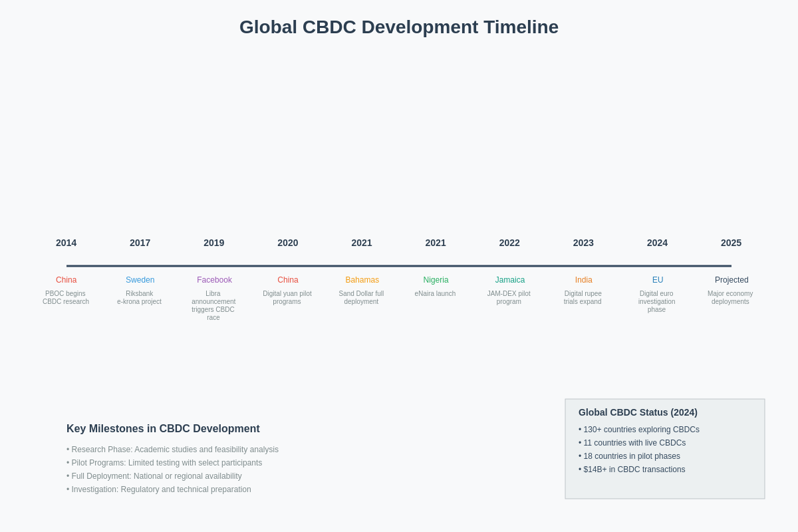Screen dimensions: 798x532
Task: Click '18 countries in pilot phases' line
Action: click(629, 456)
